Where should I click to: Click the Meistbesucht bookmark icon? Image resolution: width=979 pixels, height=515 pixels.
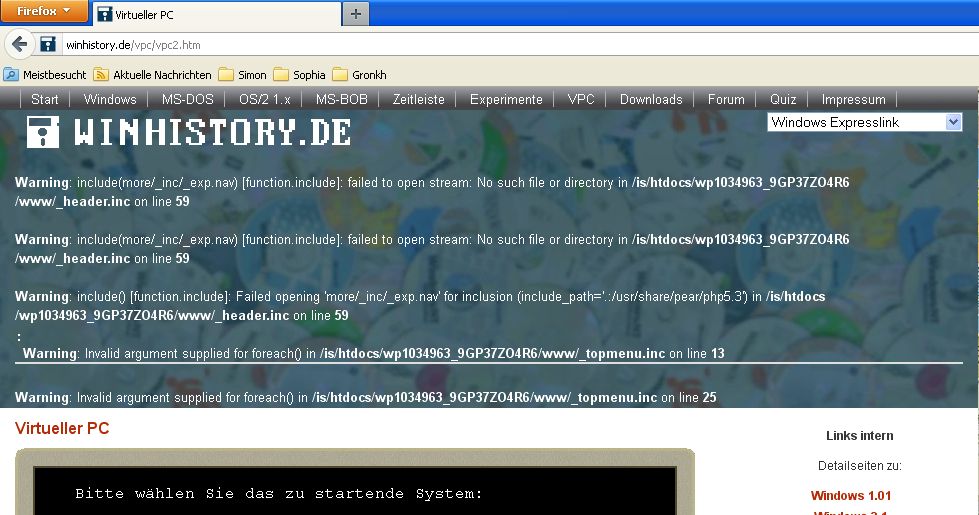tap(11, 75)
